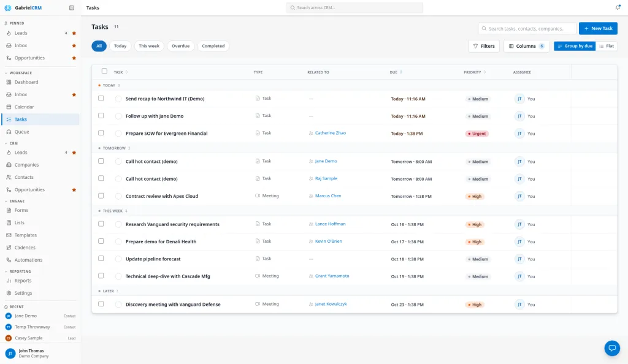Switch to Group by due view
This screenshot has width=628, height=364.
pyautogui.click(x=575, y=46)
